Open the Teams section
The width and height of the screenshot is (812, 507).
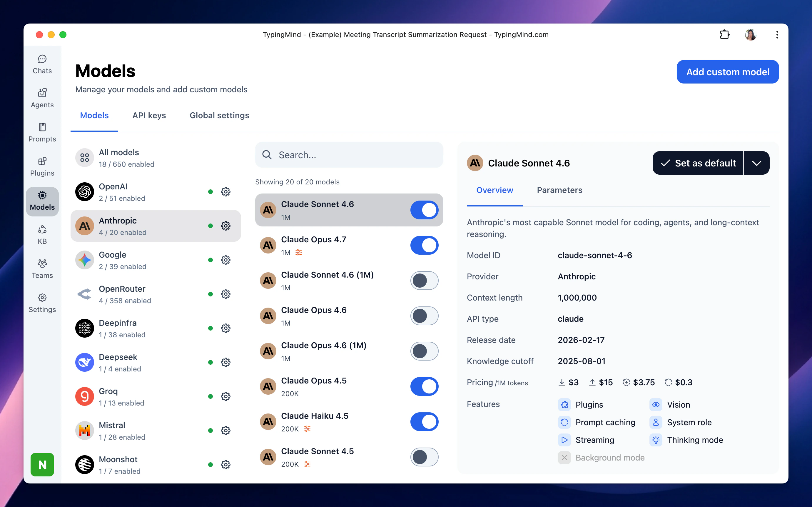(42, 269)
